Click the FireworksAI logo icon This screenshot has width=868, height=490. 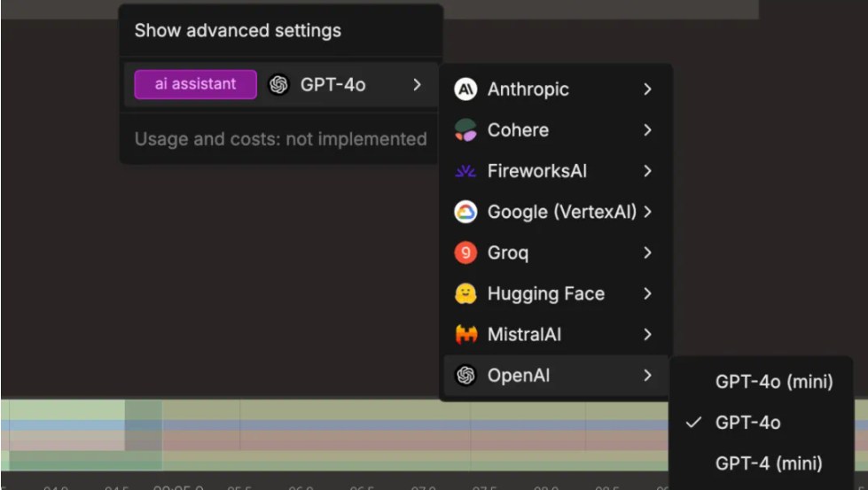click(465, 171)
